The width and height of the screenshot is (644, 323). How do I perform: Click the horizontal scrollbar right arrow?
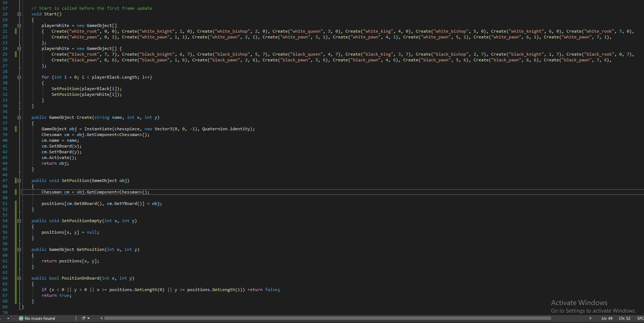(x=591, y=318)
